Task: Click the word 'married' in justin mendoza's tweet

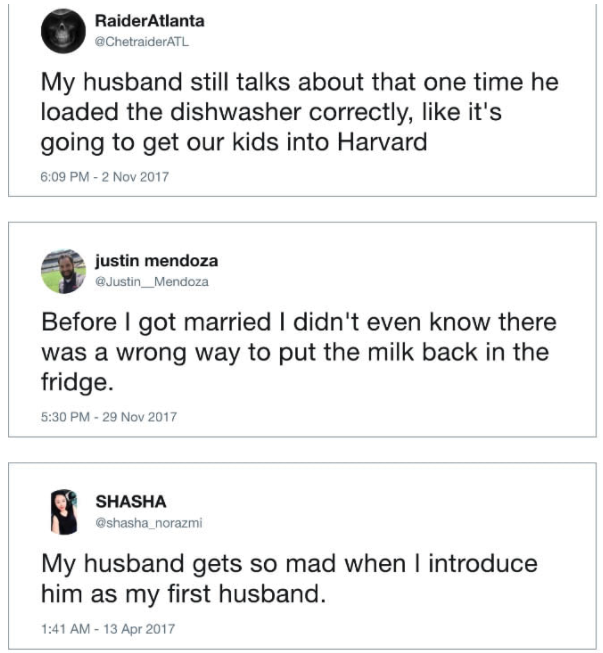Action: (232, 323)
